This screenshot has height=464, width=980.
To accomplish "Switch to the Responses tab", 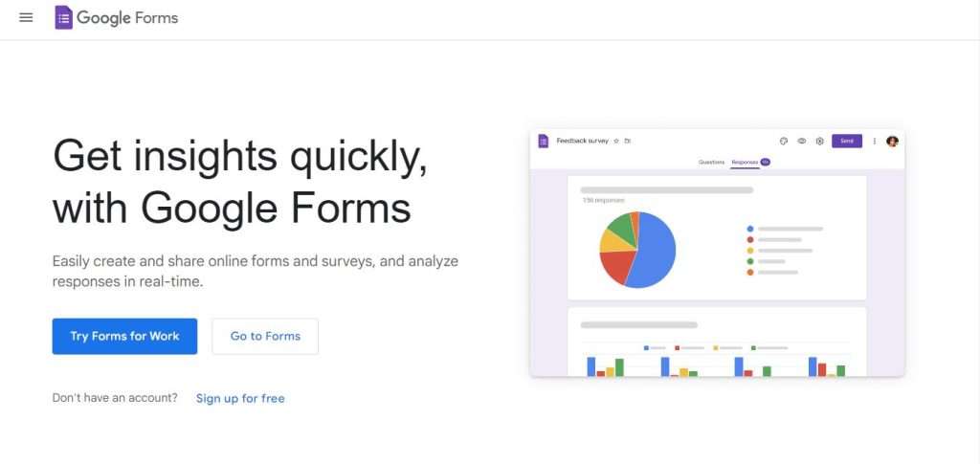I will (745, 162).
